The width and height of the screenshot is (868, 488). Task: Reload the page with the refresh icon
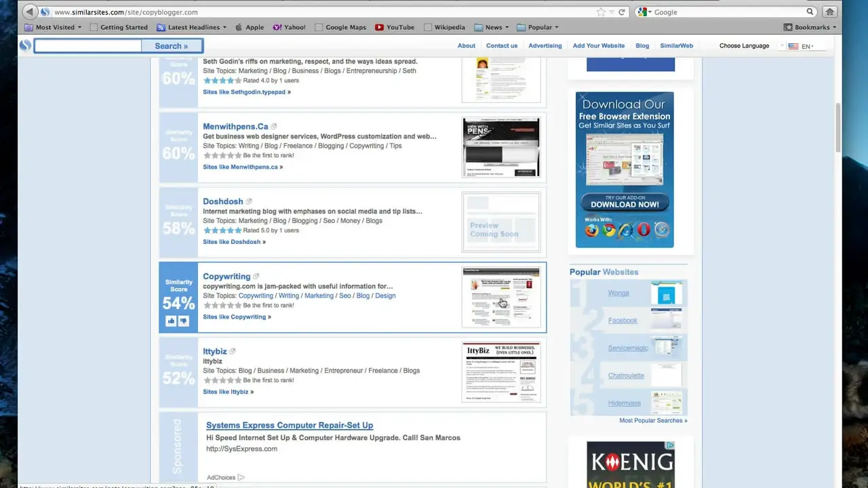622,12
